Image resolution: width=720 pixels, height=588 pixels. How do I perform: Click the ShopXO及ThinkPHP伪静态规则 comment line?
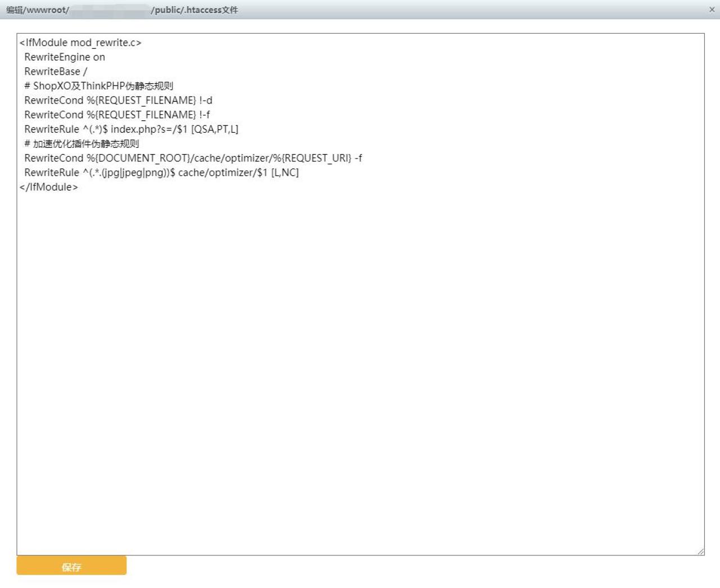pyautogui.click(x=98, y=86)
